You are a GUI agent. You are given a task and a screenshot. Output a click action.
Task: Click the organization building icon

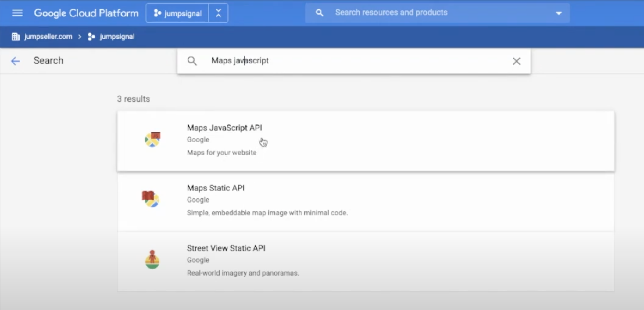[16, 37]
